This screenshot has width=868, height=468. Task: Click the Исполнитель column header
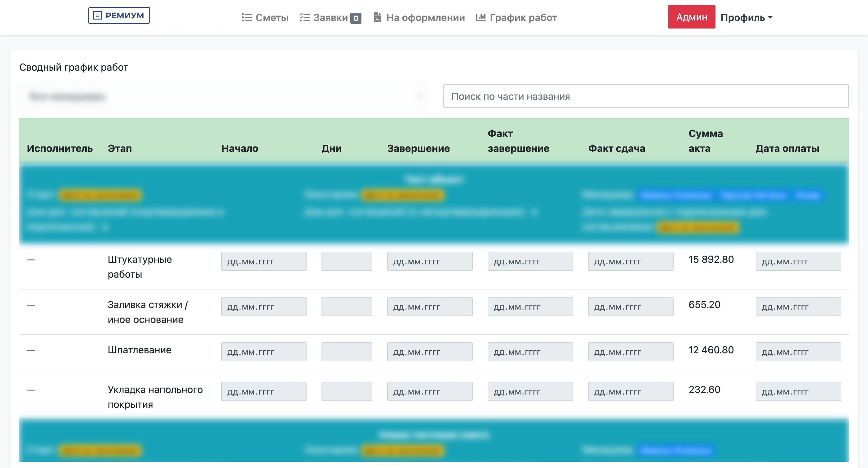coord(60,148)
